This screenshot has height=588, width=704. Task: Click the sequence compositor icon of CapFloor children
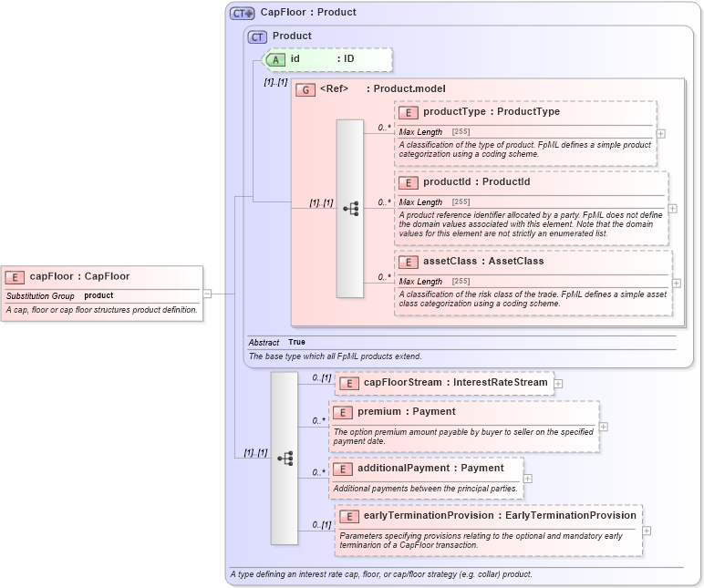click(x=285, y=459)
